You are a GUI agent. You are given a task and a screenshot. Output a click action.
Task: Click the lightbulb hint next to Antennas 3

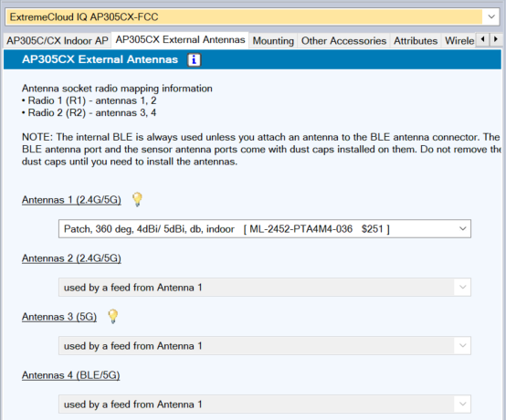[113, 316]
